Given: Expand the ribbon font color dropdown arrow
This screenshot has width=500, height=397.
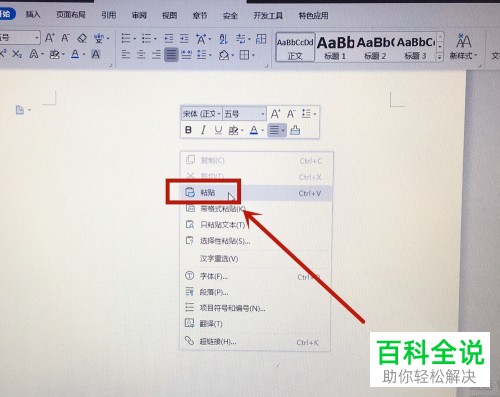Looking at the screenshot, I should 84,54.
